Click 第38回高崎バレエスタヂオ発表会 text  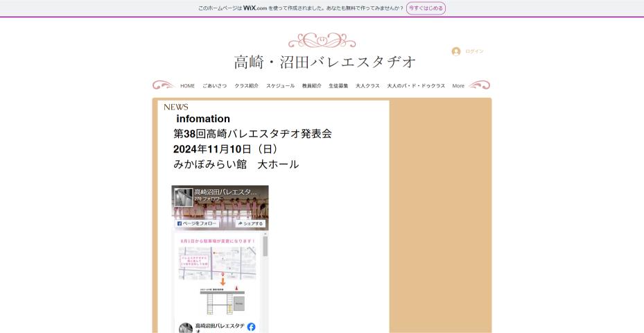point(252,134)
